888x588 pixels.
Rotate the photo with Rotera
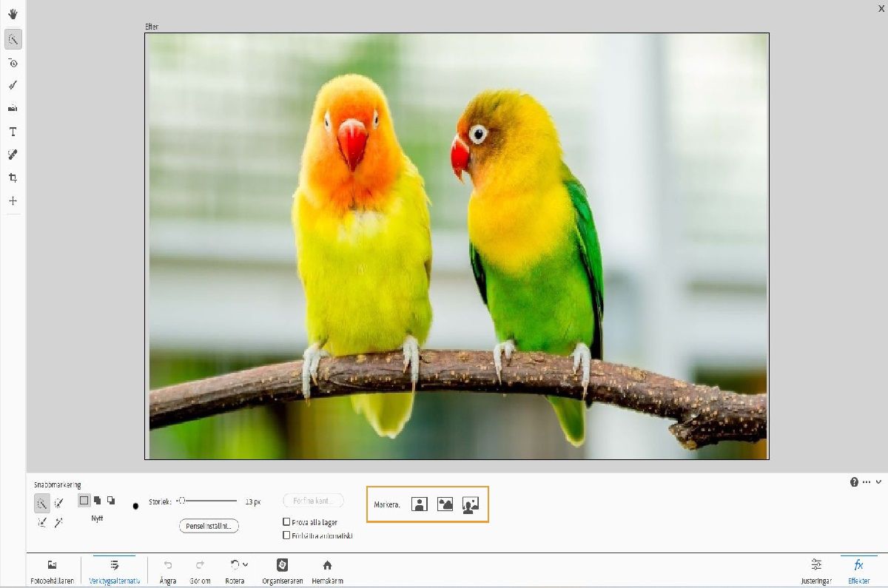coord(235,571)
